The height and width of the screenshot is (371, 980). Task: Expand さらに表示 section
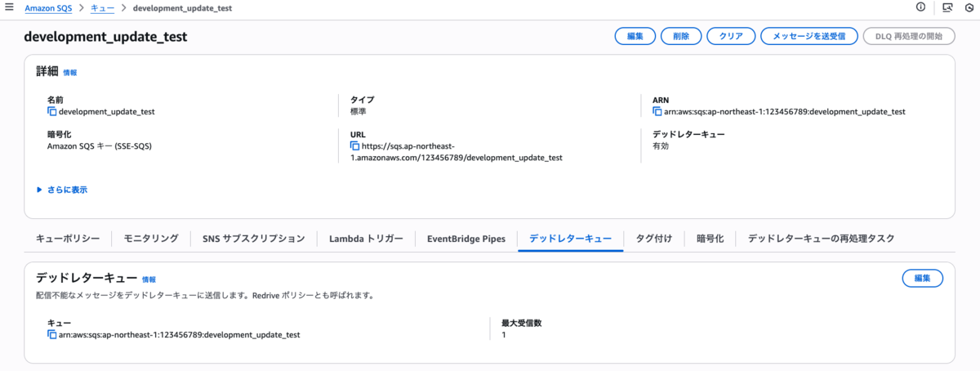(x=62, y=190)
